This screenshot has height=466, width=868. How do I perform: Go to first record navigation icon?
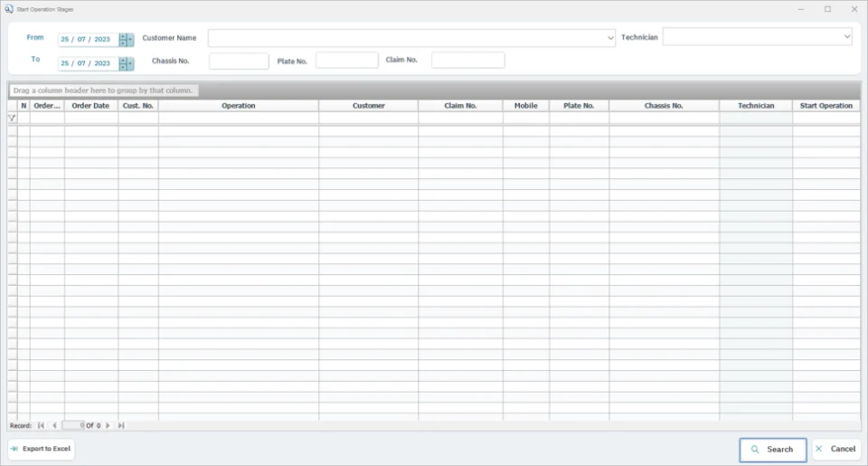coord(41,425)
